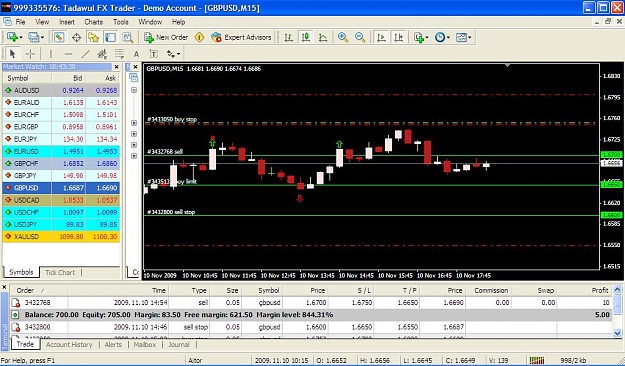
Task: Click the Zoom Out magnifier
Action: [x=360, y=37]
